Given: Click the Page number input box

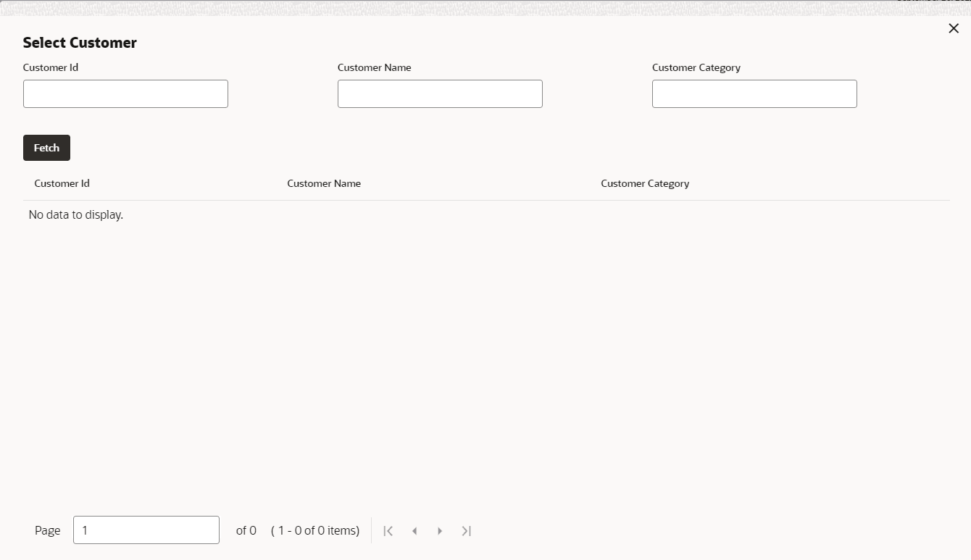Looking at the screenshot, I should tap(146, 530).
